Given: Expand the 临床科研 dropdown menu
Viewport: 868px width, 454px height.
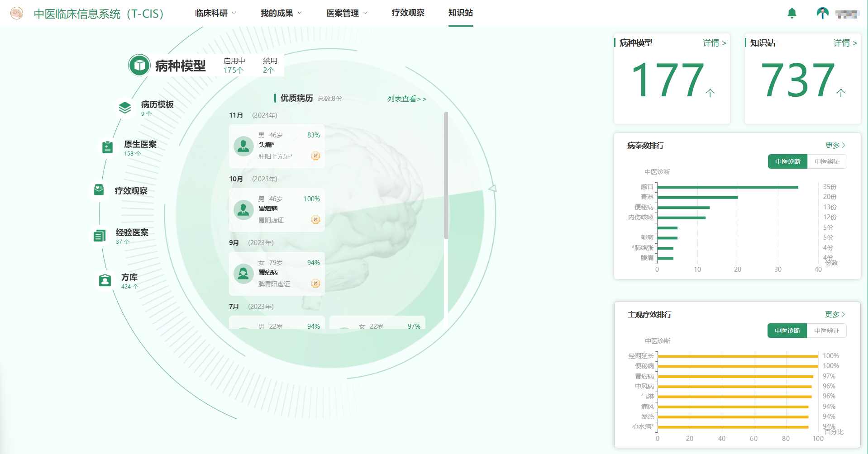Looking at the screenshot, I should [x=211, y=13].
